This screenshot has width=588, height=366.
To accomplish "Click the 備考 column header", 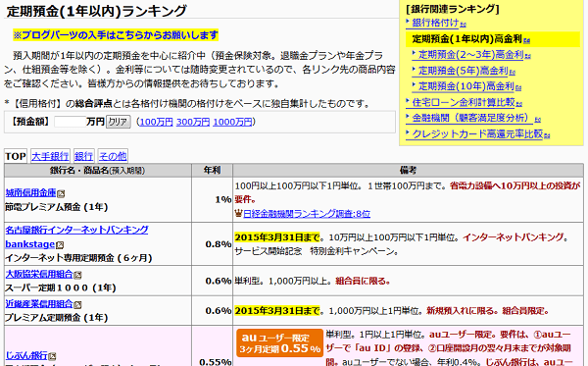I will (x=408, y=171).
